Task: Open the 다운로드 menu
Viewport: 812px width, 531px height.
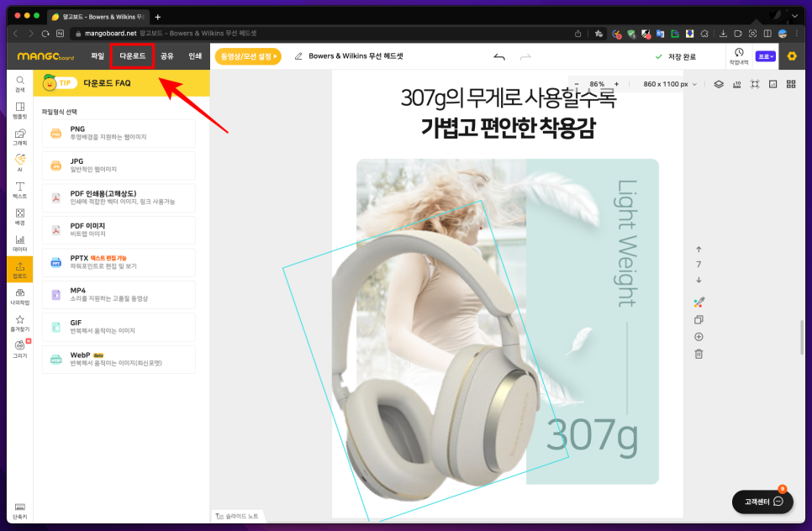Action: [x=133, y=56]
